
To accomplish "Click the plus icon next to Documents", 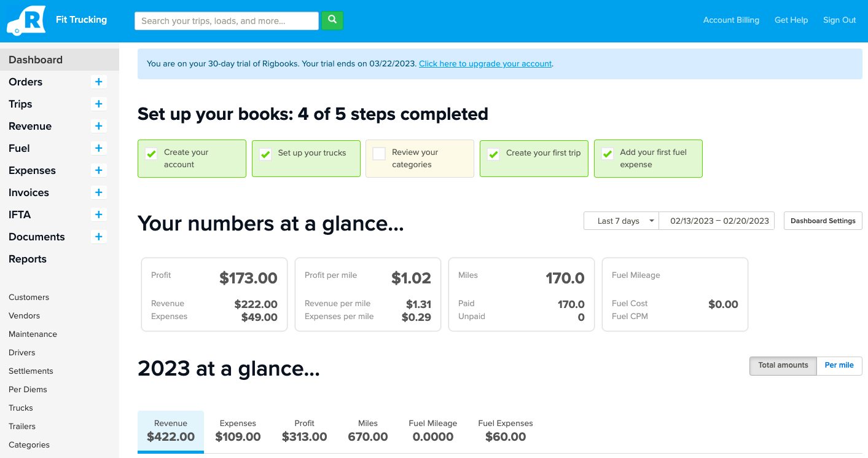I will 98,237.
